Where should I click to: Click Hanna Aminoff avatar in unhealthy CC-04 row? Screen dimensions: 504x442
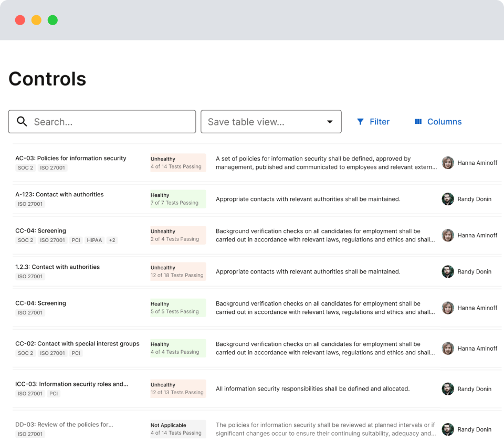[x=448, y=235]
